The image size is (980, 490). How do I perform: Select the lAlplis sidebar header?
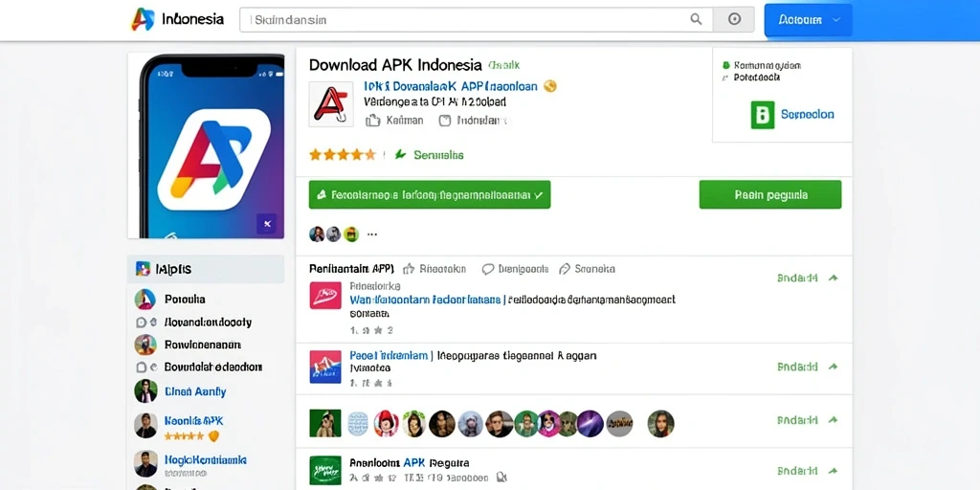[x=206, y=269]
